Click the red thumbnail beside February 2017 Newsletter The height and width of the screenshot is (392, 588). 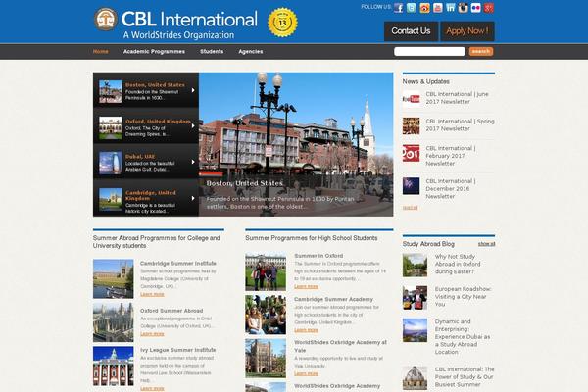coord(411,153)
